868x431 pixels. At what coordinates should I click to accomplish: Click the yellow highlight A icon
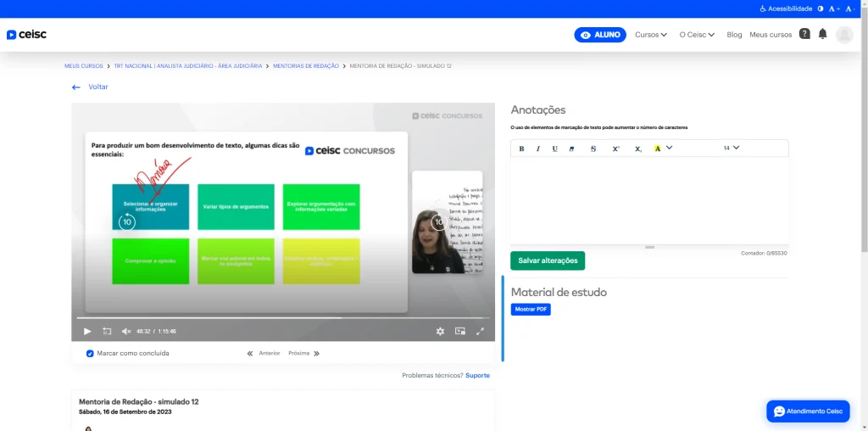coord(658,148)
